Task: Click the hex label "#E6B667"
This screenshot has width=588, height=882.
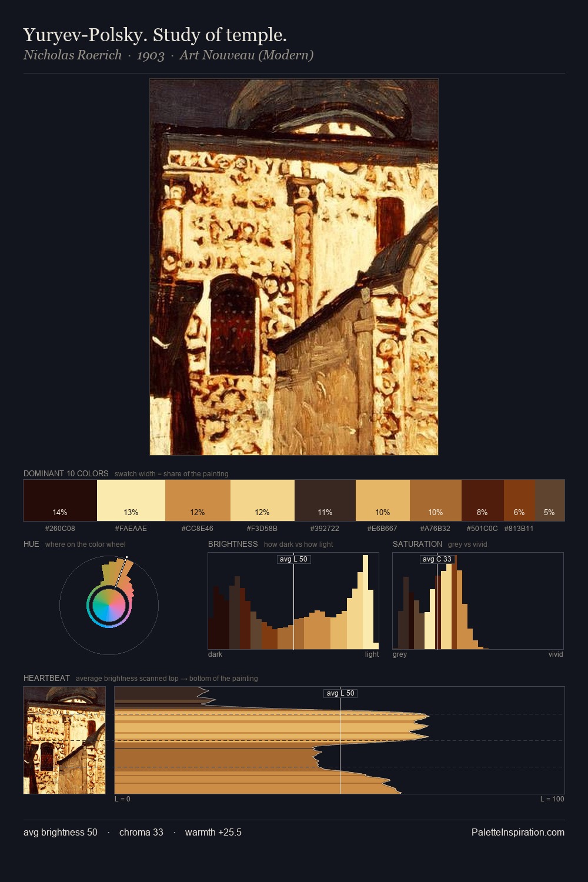Action: [383, 529]
